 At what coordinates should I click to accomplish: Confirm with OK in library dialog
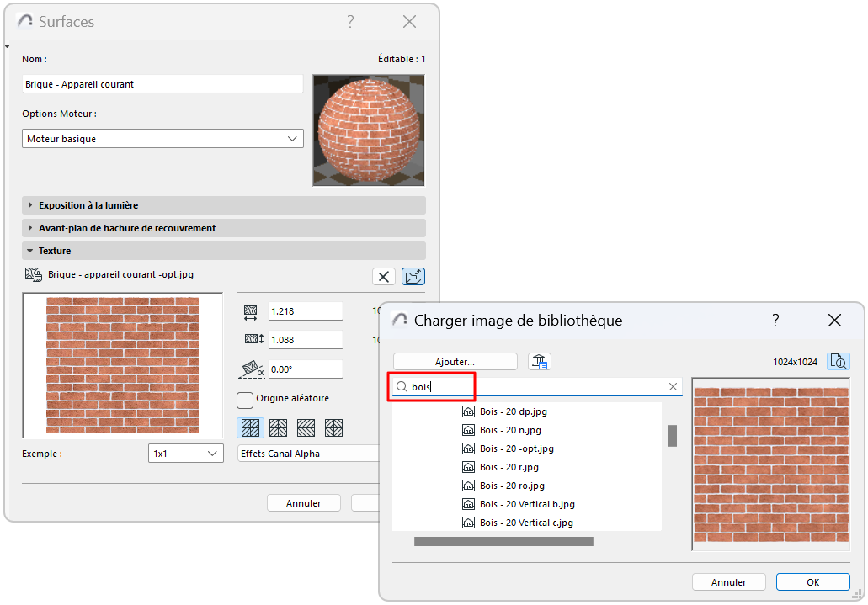[x=812, y=582]
